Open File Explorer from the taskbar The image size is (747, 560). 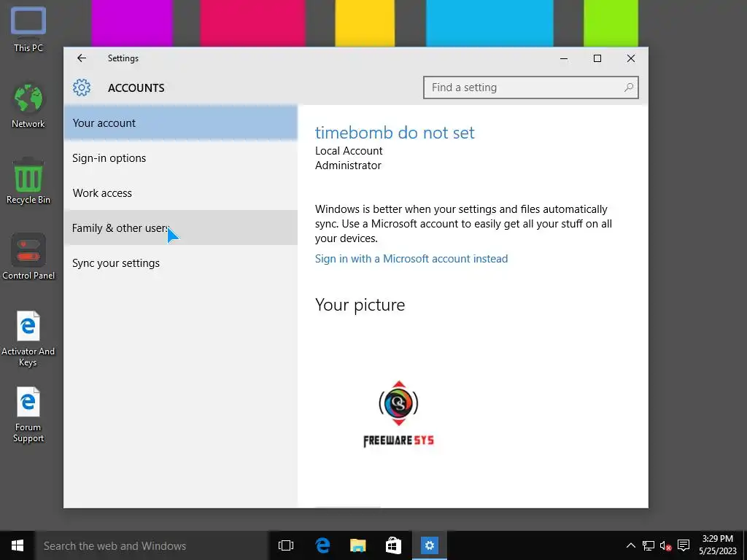(357, 545)
